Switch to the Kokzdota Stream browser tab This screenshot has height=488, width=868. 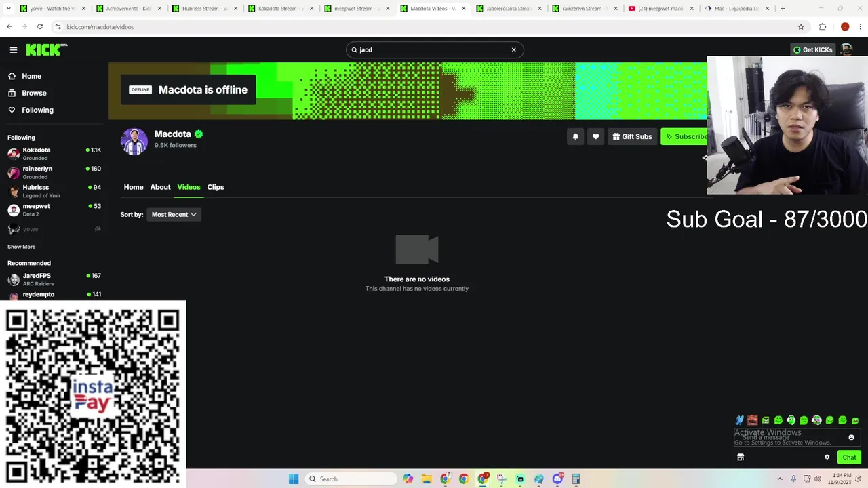tap(280, 9)
